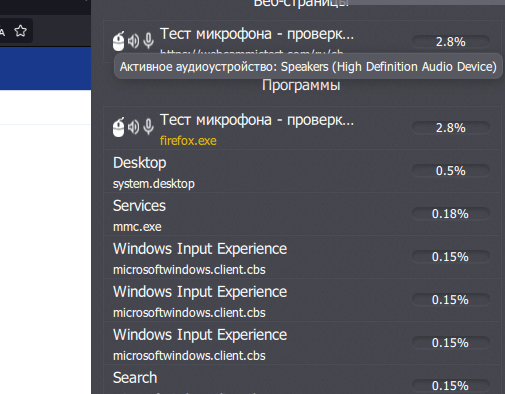
Task: Select the third Windows Input Experience entry
Action: [x=302, y=343]
